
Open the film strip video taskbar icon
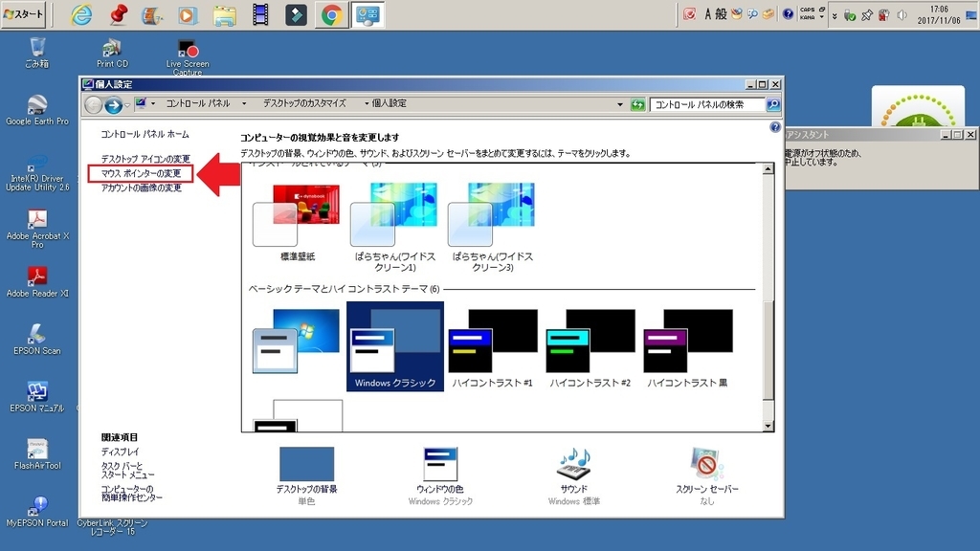click(x=260, y=15)
